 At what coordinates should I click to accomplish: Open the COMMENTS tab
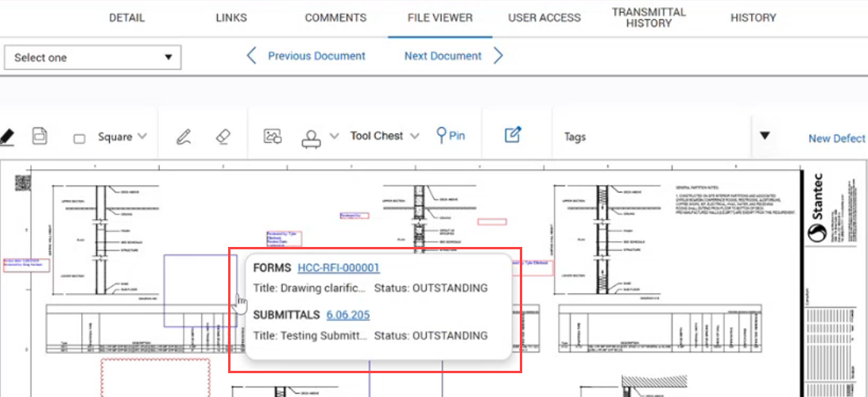[x=335, y=17]
